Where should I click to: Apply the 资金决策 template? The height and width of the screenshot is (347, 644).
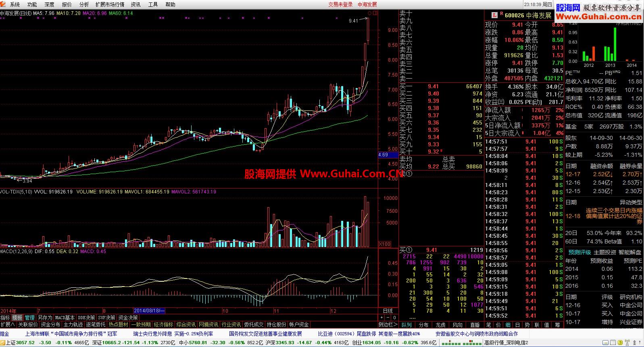pyautogui.click(x=128, y=318)
